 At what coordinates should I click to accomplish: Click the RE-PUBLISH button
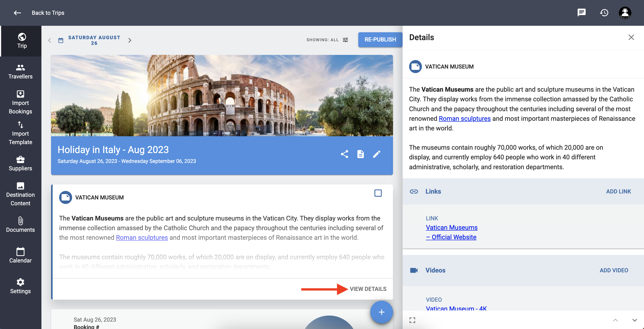coord(380,39)
